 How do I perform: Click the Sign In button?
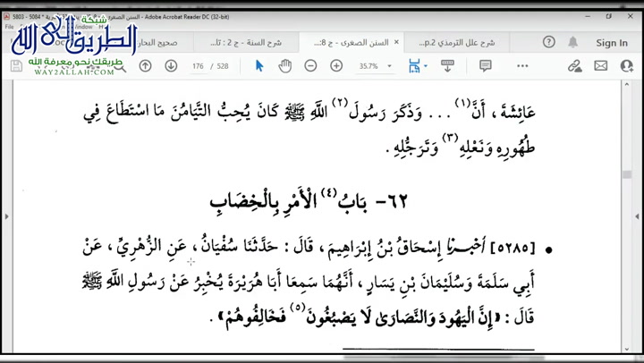pos(612,43)
